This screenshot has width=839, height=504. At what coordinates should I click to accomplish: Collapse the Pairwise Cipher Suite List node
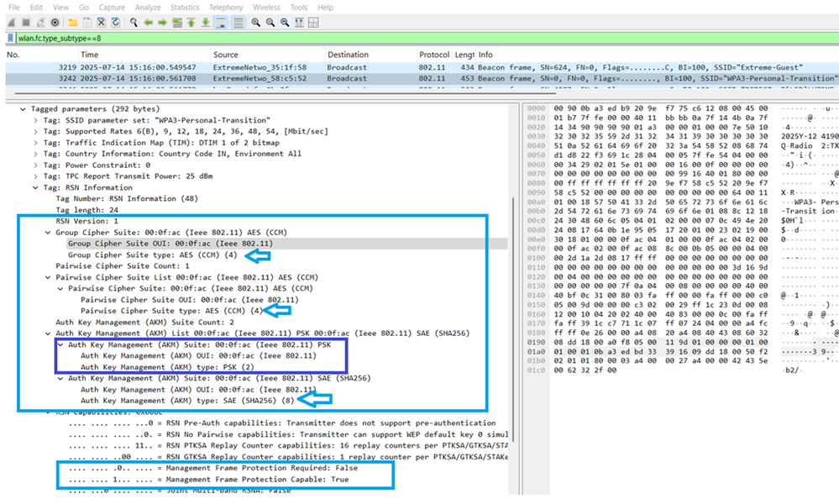[x=48, y=278]
